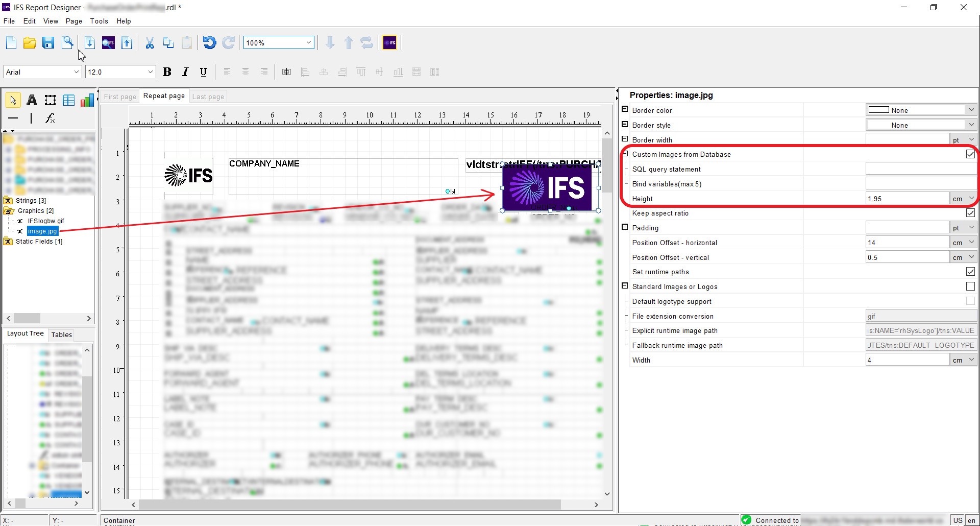Switch to the First page tab

click(x=120, y=97)
